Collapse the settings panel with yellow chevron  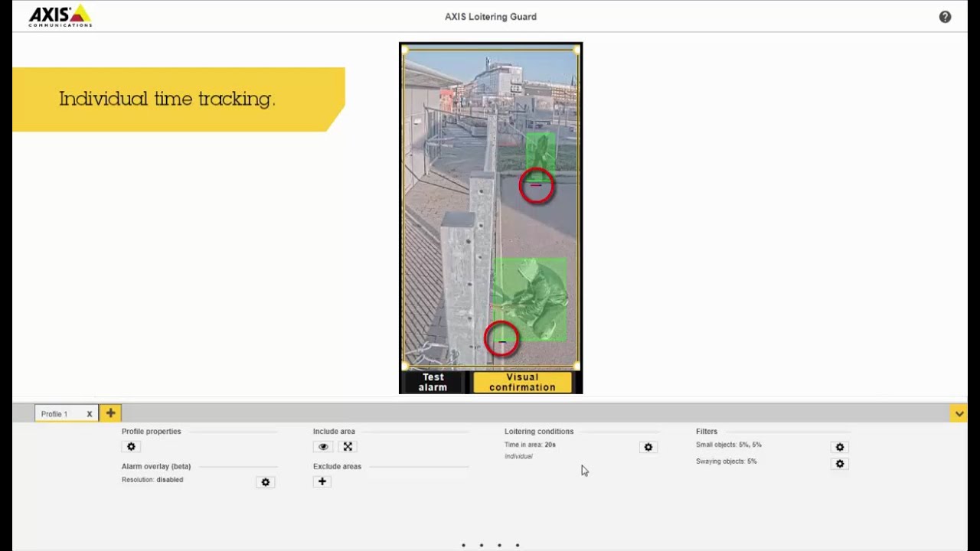pos(959,413)
